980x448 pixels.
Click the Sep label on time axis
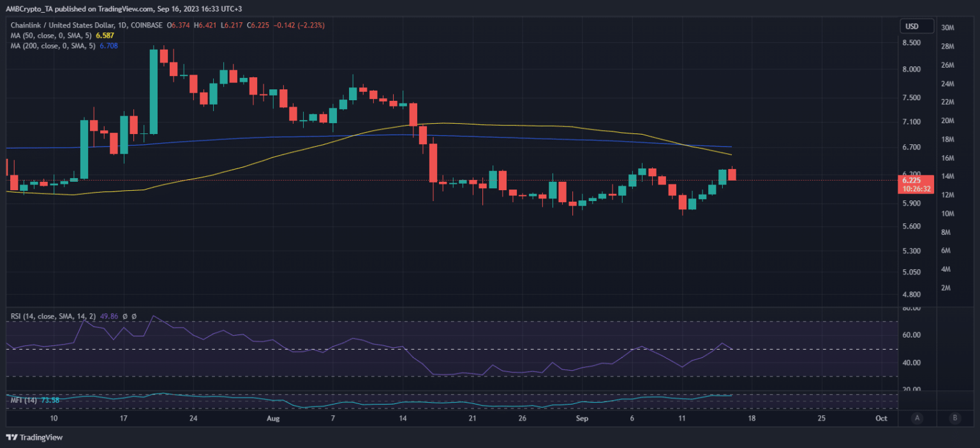pos(581,418)
